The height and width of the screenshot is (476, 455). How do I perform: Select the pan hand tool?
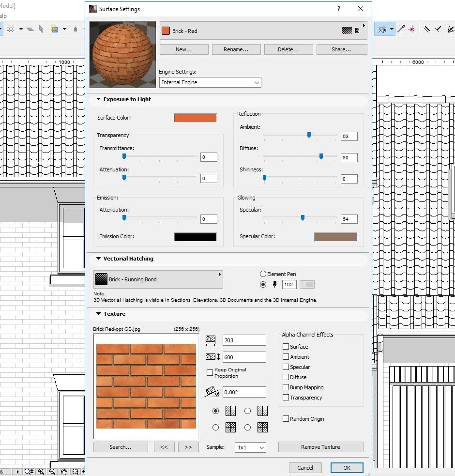(64, 472)
